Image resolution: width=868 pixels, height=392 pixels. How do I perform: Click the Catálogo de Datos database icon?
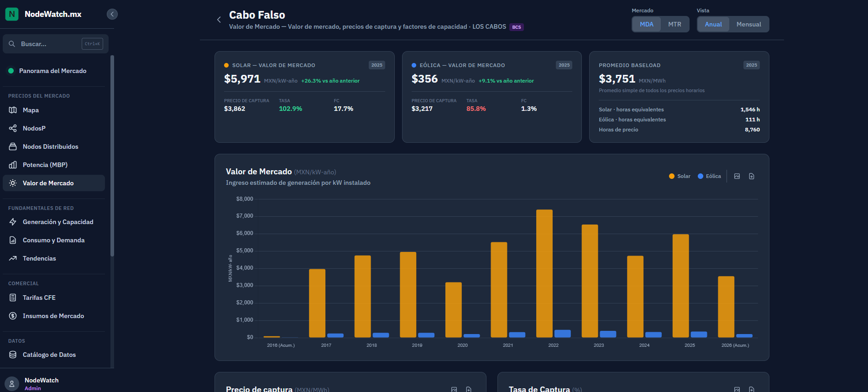(13, 355)
